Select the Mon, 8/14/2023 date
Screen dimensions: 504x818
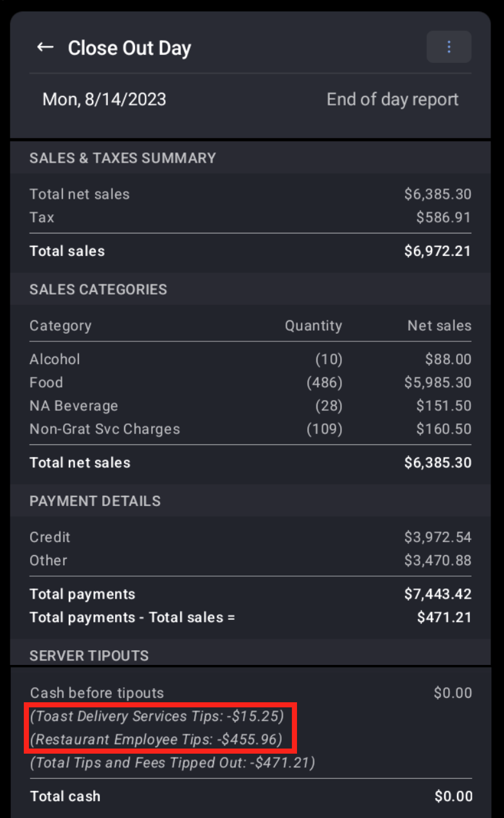pyautogui.click(x=104, y=100)
